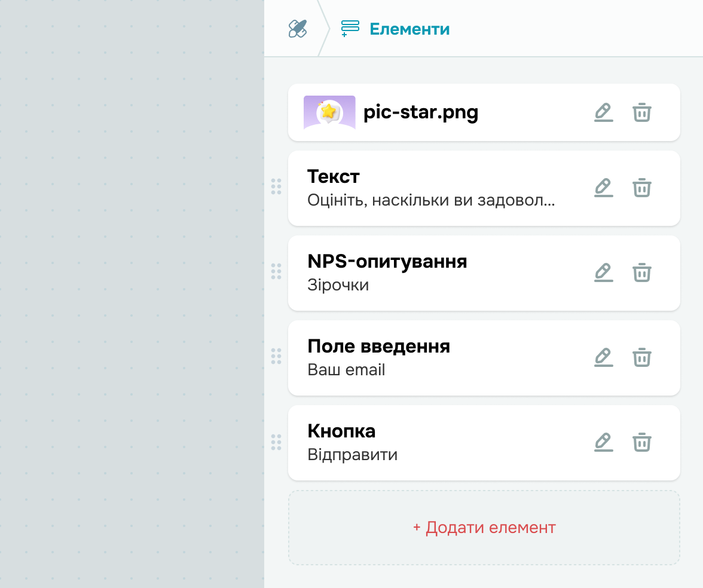The width and height of the screenshot is (703, 588).
Task: Delete the NPS-опитування element
Action: coord(642,272)
